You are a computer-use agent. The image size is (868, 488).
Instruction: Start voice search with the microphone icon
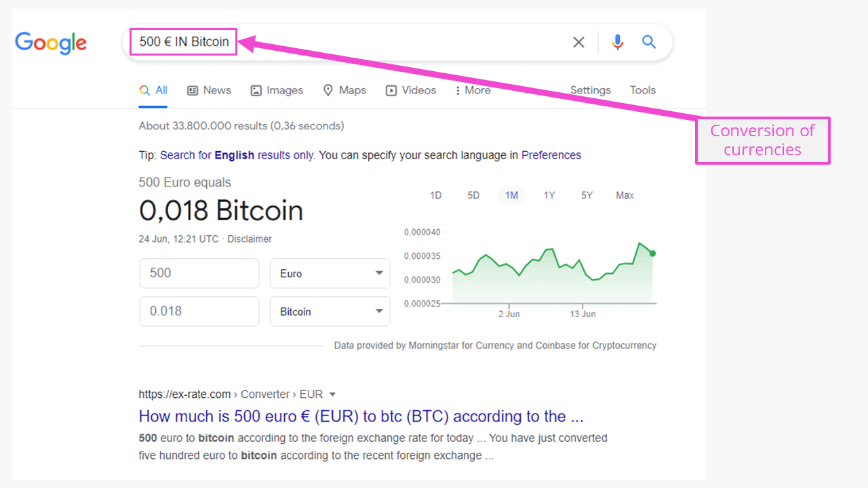(617, 42)
